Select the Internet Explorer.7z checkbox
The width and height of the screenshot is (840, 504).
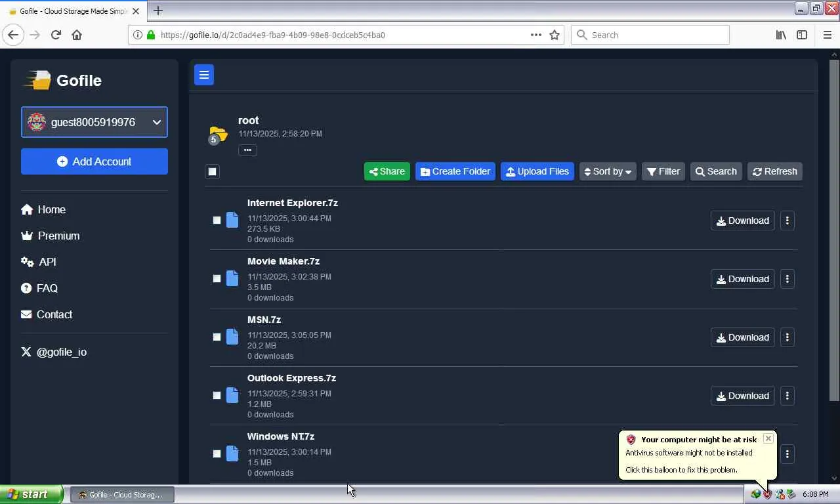point(217,220)
